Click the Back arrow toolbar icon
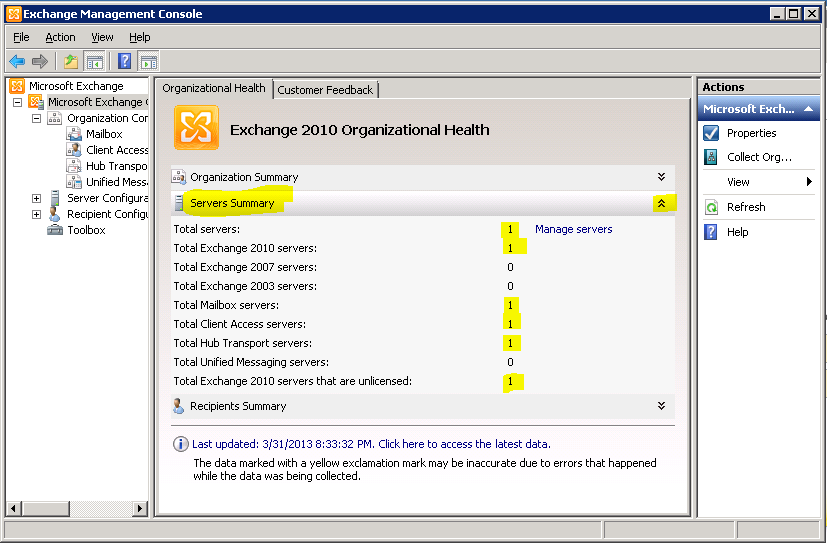827x543 pixels. tap(17, 61)
